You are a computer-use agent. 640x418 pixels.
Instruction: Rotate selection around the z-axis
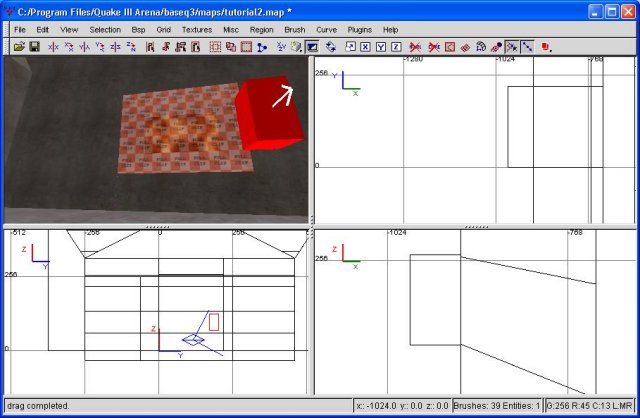tap(131, 47)
